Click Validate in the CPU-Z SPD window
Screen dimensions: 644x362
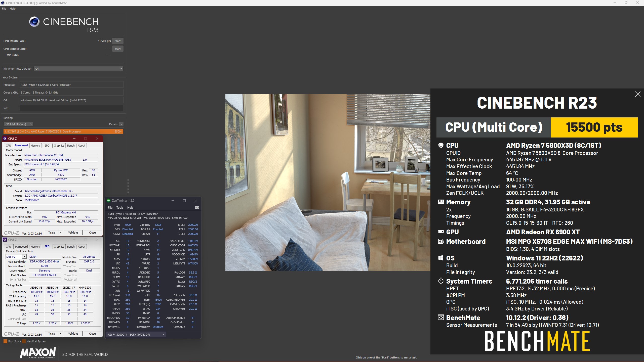click(x=73, y=334)
